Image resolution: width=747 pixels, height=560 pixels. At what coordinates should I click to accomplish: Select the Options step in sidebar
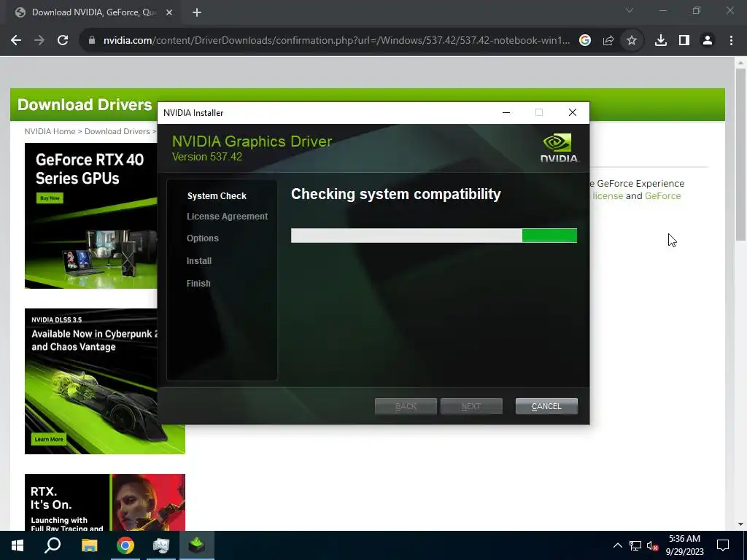(203, 238)
